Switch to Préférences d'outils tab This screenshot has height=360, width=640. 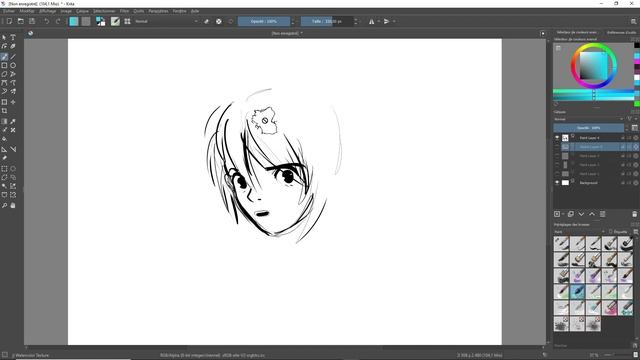tap(621, 32)
